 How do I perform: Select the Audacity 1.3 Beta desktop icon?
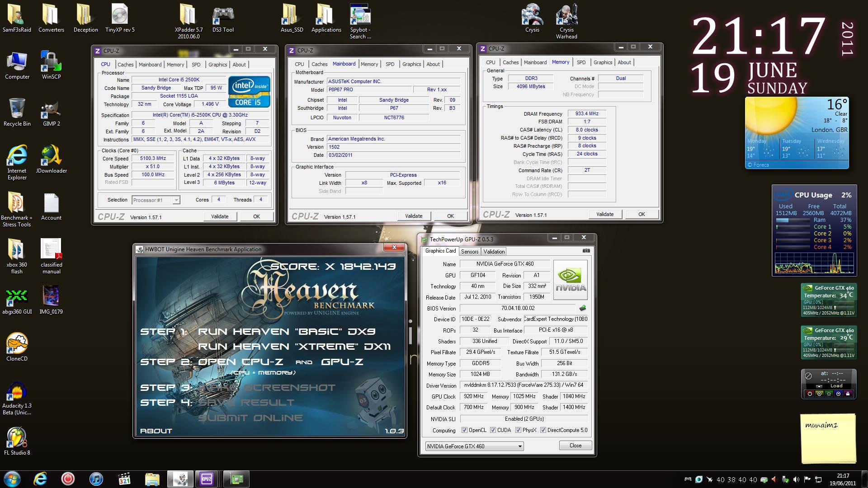[x=17, y=398]
